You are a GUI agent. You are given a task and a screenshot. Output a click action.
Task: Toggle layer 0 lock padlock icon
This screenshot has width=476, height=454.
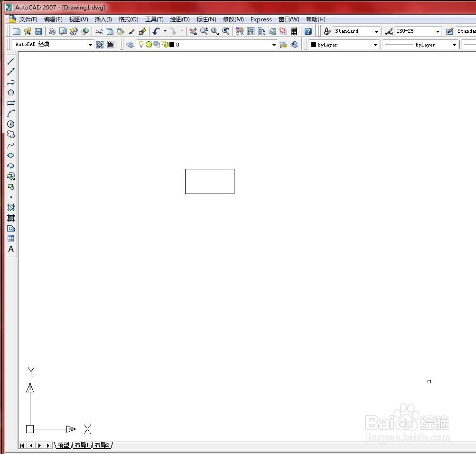[x=166, y=44]
